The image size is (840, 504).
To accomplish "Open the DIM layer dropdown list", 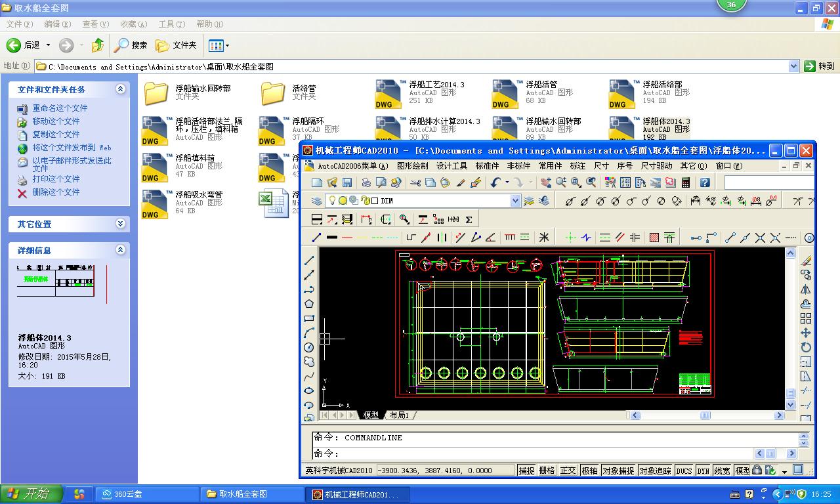I will point(515,201).
